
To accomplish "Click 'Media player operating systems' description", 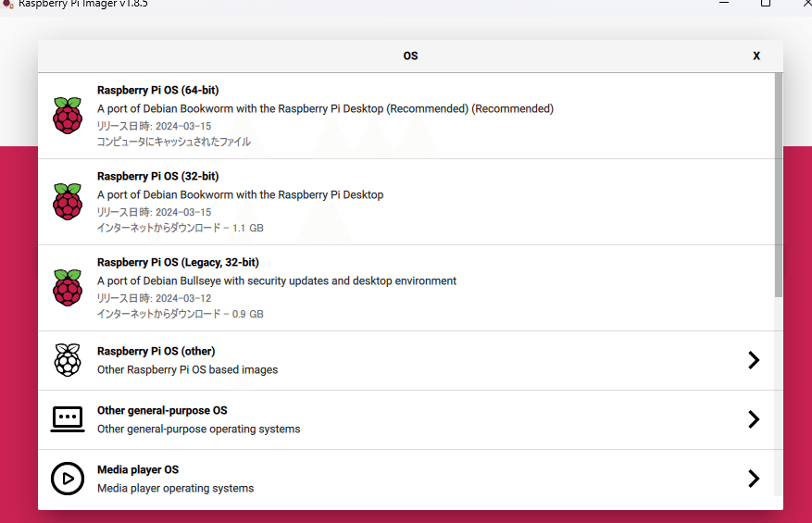I will point(176,489).
